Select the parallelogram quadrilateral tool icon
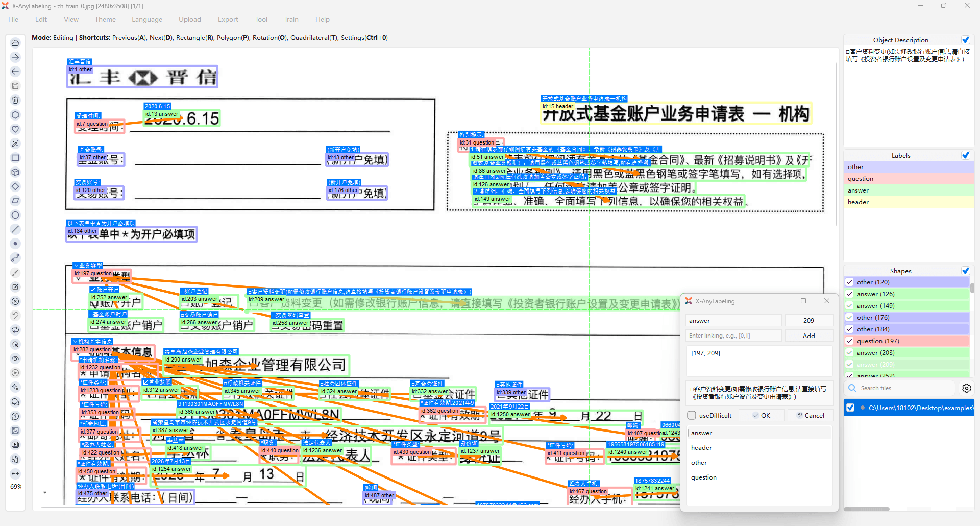This screenshot has height=526, width=980. pyautogui.click(x=15, y=201)
